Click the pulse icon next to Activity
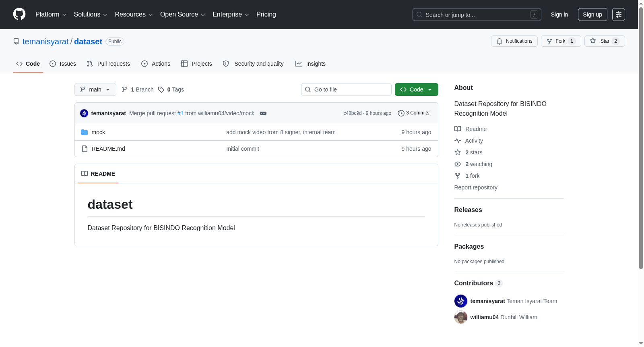The height and width of the screenshot is (347, 644). (x=458, y=141)
